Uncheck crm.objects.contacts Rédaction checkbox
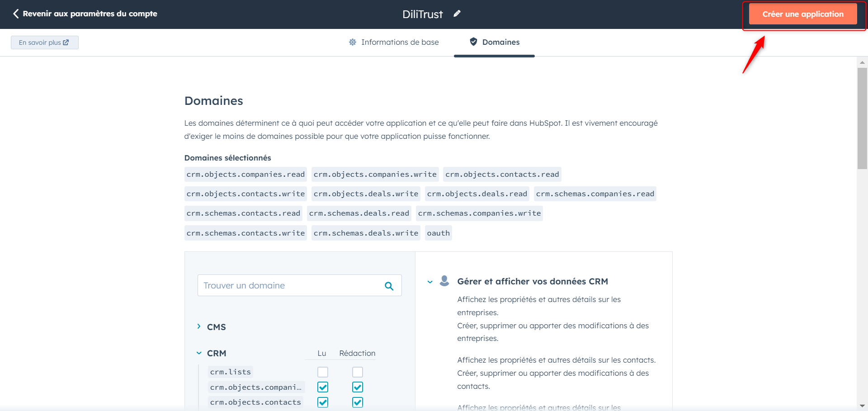The image size is (868, 411). click(x=358, y=402)
